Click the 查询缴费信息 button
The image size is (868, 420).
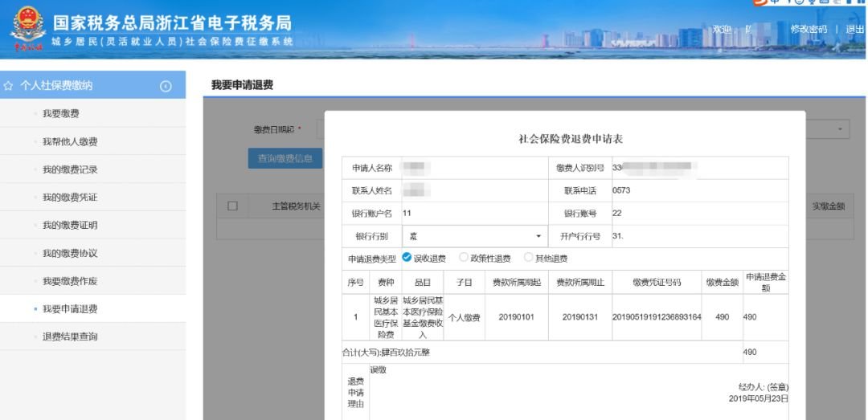[x=285, y=158]
